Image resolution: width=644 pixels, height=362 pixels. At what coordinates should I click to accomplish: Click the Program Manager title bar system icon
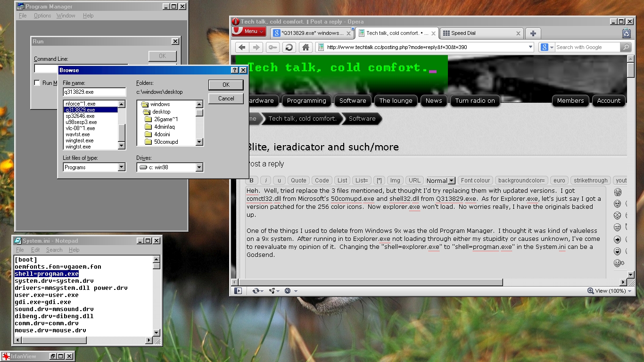coord(21,7)
